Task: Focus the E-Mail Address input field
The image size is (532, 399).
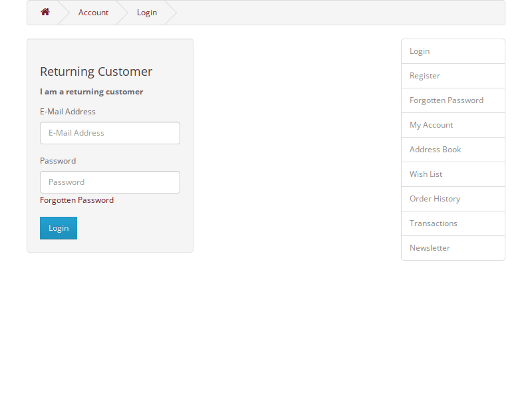Action: (110, 133)
